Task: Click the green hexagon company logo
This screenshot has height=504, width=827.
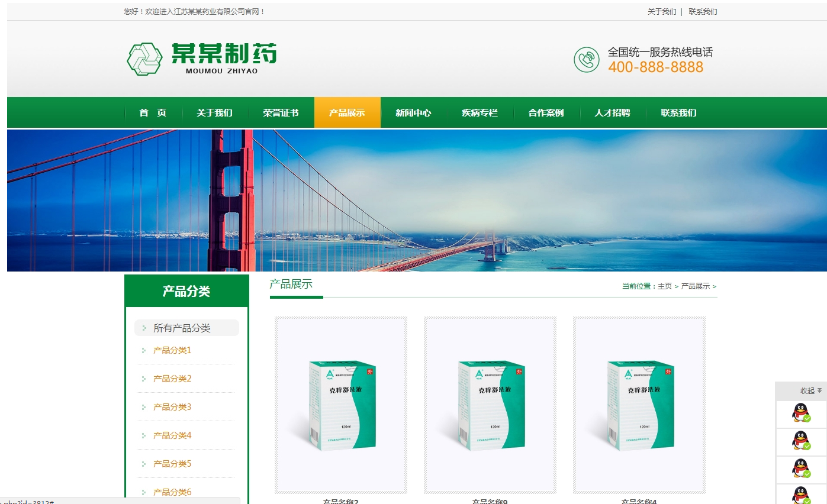Action: point(144,59)
